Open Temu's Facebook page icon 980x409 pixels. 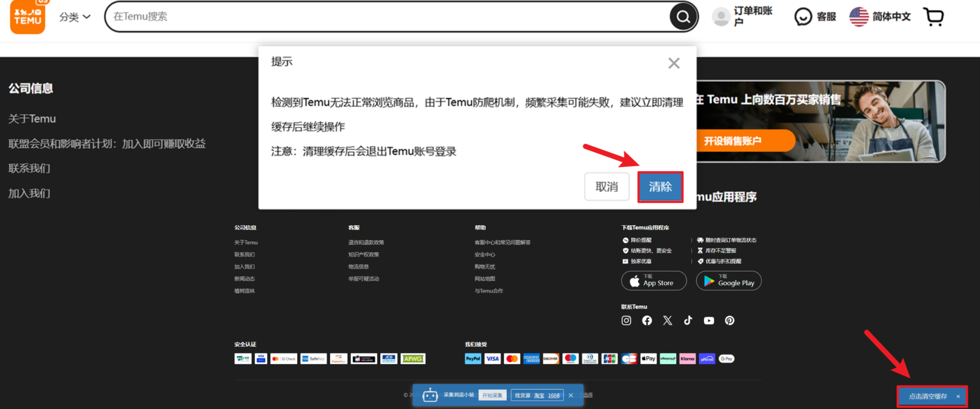[647, 320]
